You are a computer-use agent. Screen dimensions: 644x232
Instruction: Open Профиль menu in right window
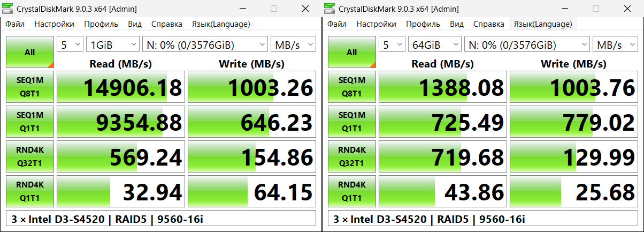(423, 24)
